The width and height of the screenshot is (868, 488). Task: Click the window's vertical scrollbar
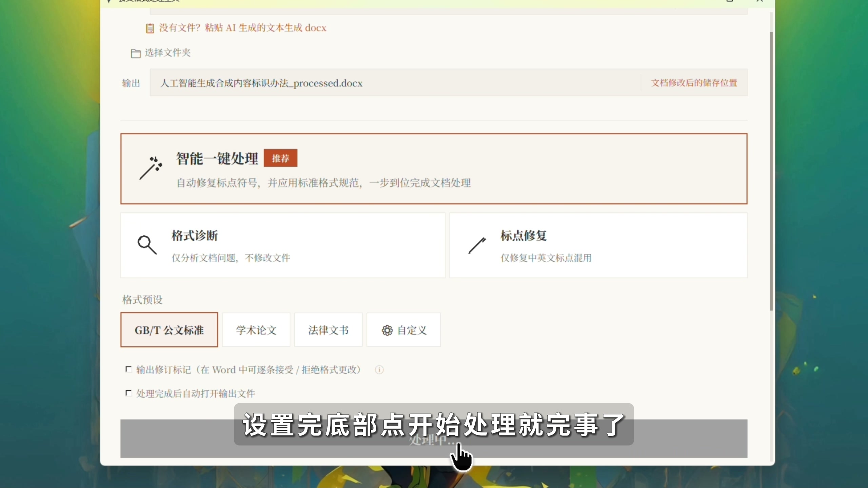coord(771,171)
